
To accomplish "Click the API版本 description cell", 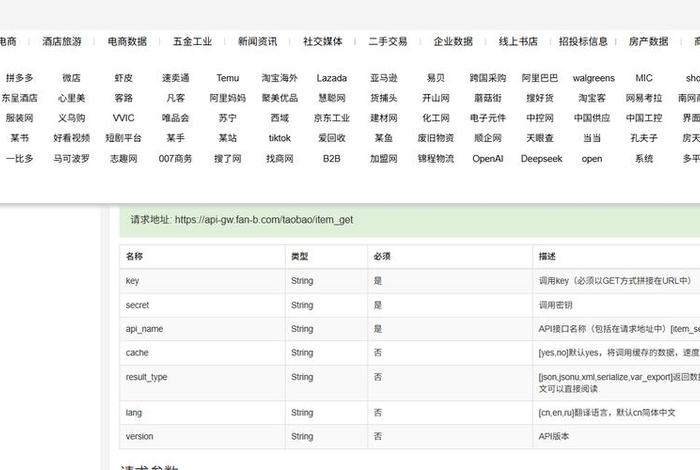I will click(554, 437).
